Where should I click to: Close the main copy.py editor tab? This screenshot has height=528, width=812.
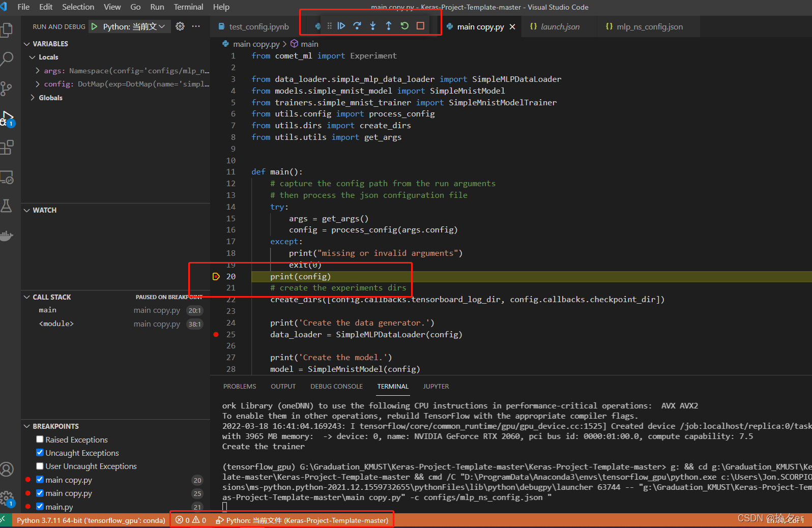pyautogui.click(x=512, y=27)
